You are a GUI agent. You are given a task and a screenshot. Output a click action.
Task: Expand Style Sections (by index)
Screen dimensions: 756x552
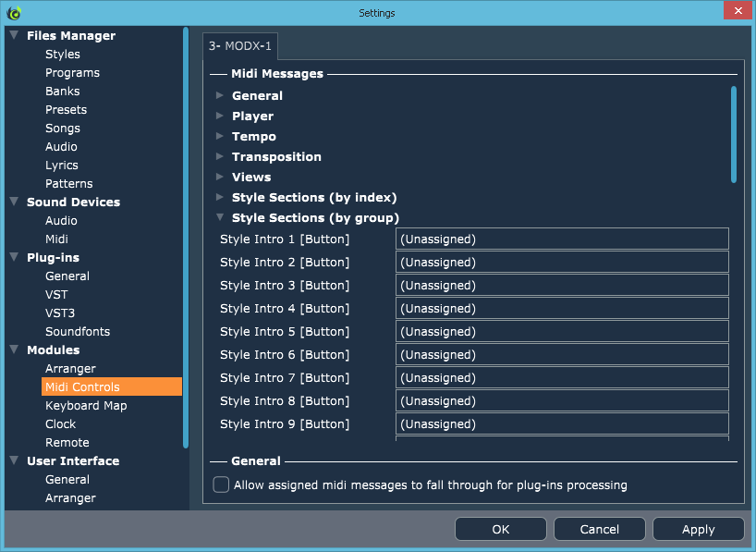click(220, 196)
